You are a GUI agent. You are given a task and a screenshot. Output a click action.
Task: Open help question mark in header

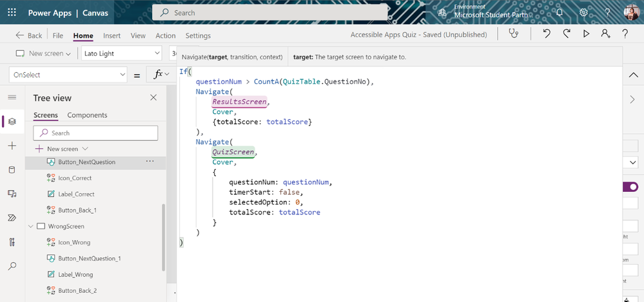[x=607, y=12]
